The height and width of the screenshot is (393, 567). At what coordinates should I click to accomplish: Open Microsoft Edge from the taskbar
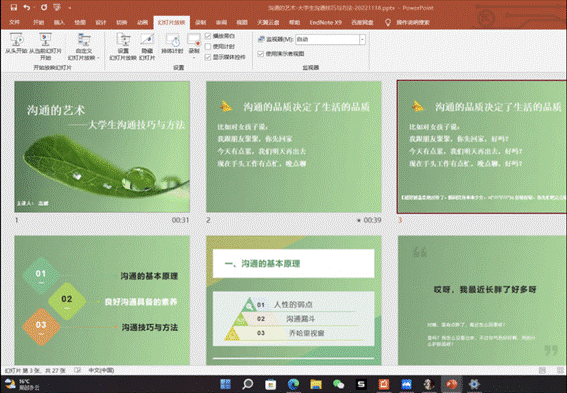point(293,384)
